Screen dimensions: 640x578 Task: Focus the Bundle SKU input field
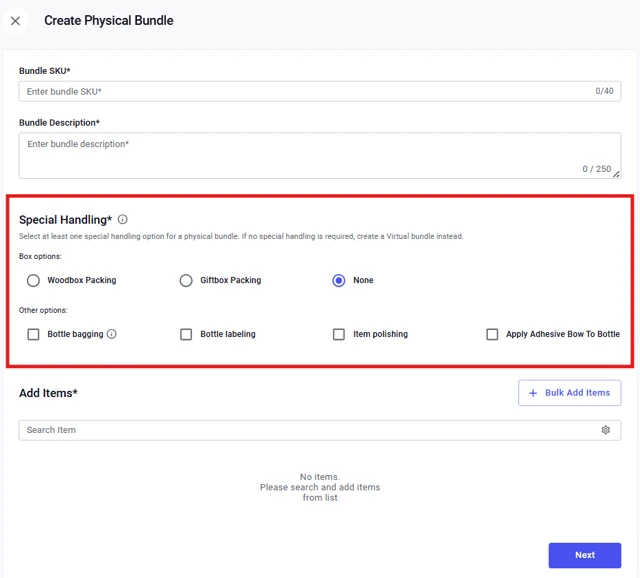[320, 91]
